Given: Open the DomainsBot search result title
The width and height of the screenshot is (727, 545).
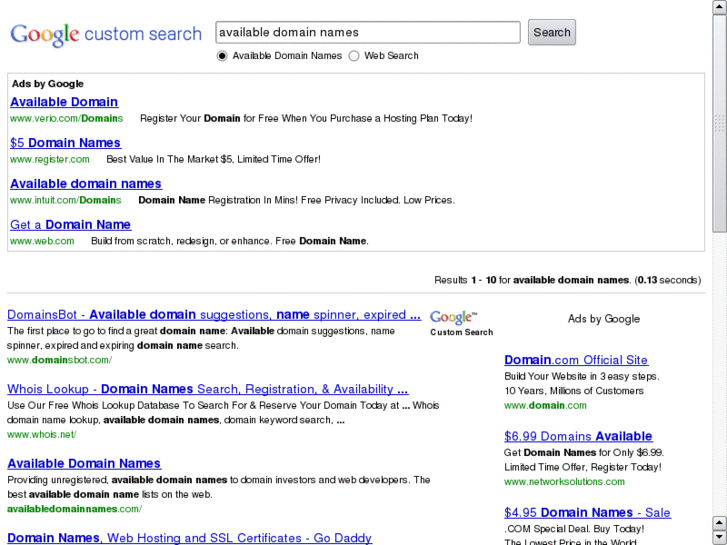Looking at the screenshot, I should (214, 314).
